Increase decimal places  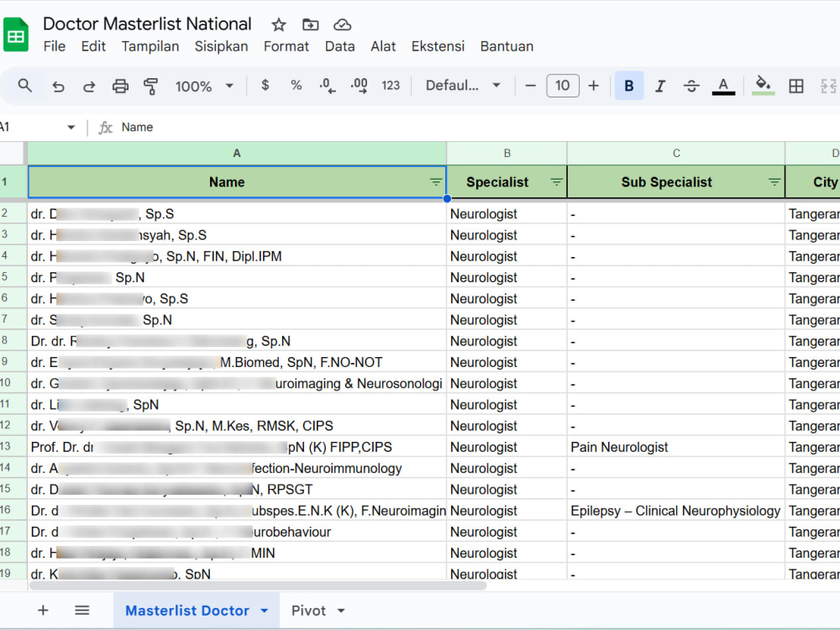coord(359,86)
